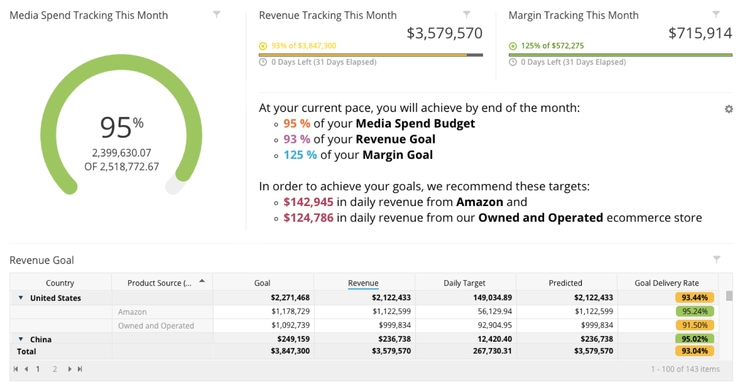The width and height of the screenshot is (750, 386).
Task: Collapse the China row group
Action: point(21,339)
